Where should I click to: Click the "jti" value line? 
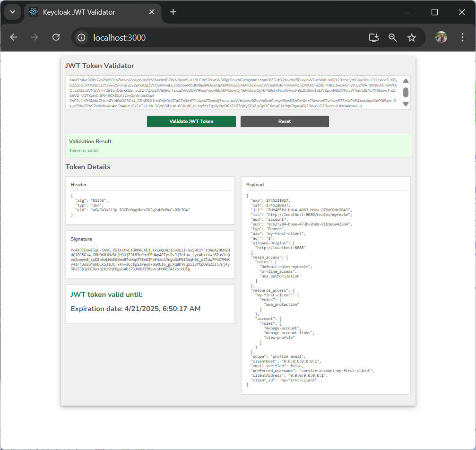tap(301, 210)
